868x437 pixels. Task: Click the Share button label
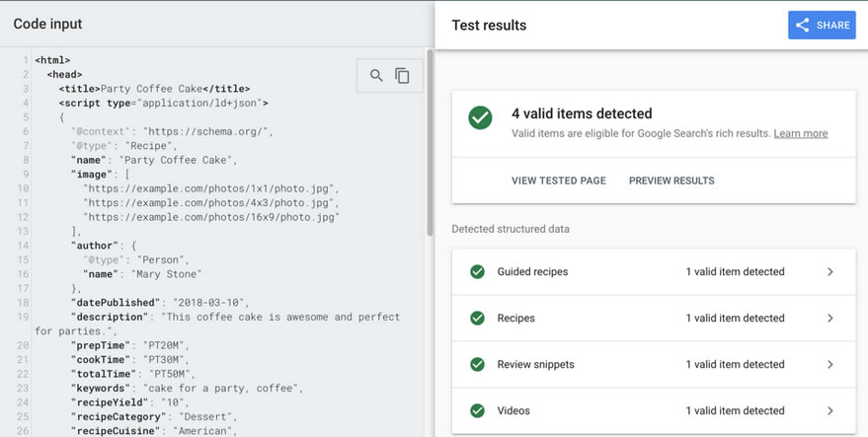tap(832, 26)
